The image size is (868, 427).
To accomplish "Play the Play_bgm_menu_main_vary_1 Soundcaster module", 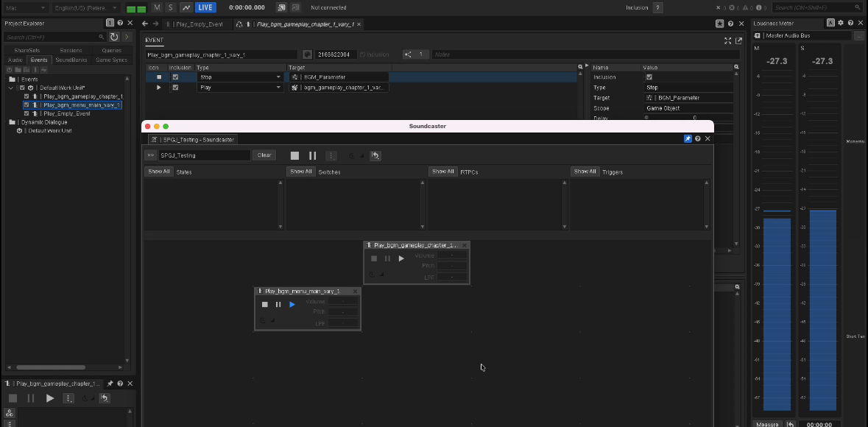I will pos(292,304).
